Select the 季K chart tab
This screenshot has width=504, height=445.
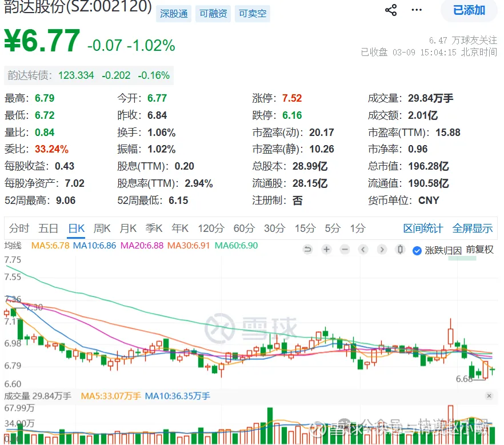(154, 228)
